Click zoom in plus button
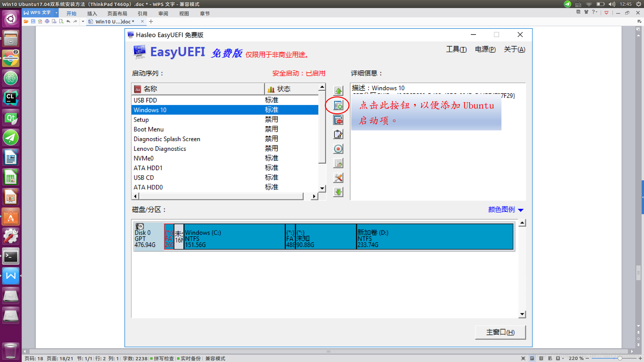Viewport: 644px width, 362px height. pos(640,358)
